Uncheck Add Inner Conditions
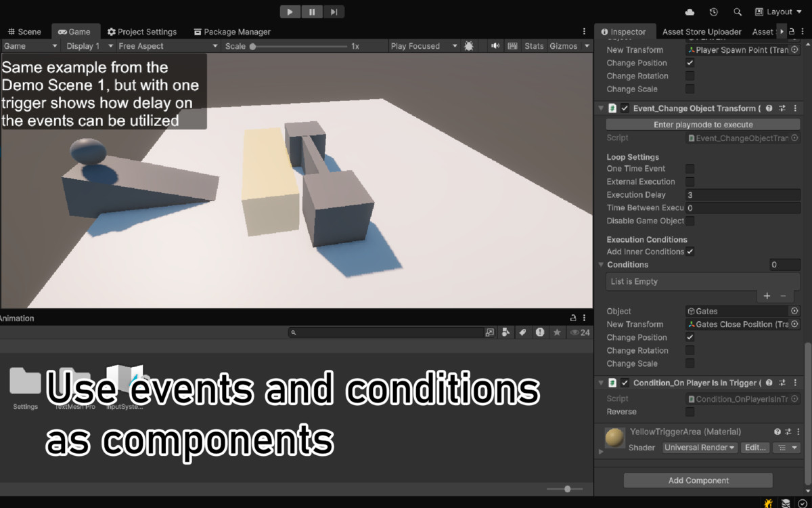 [690, 251]
